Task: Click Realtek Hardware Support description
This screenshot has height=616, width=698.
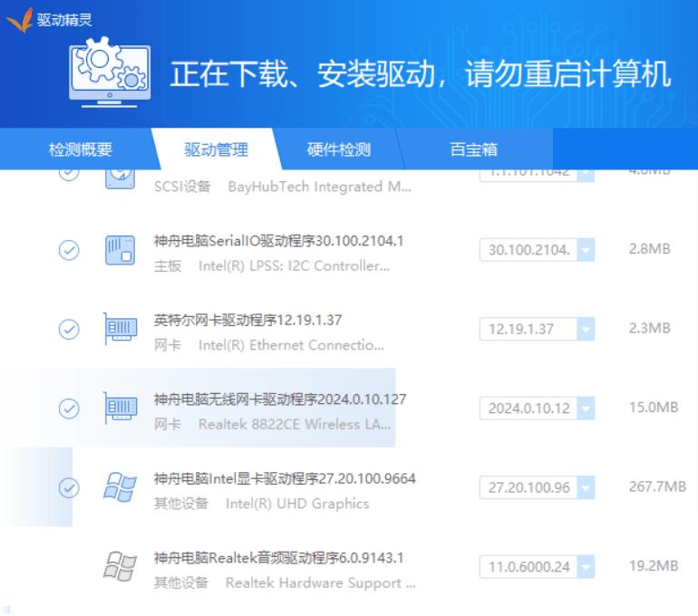Action: tap(321, 582)
